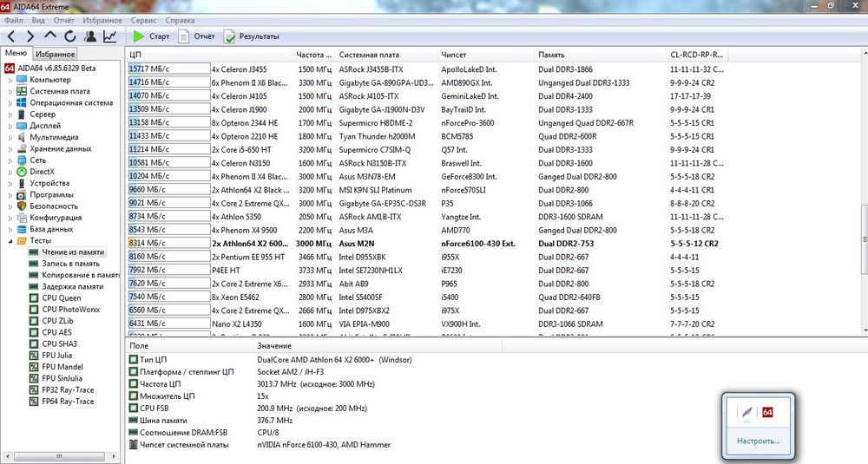Select the Копирование в память test icon
The image size is (868, 464).
34,275
